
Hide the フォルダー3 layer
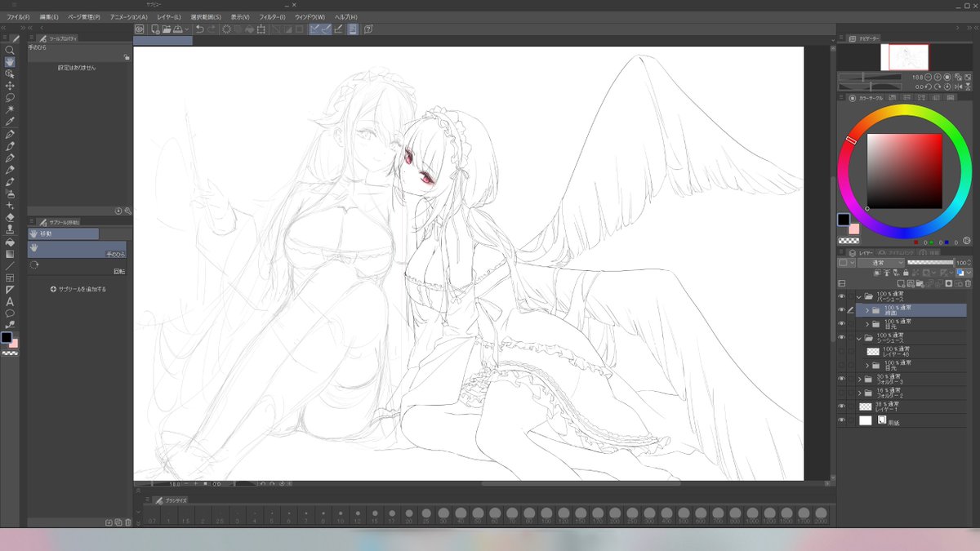pyautogui.click(x=842, y=379)
